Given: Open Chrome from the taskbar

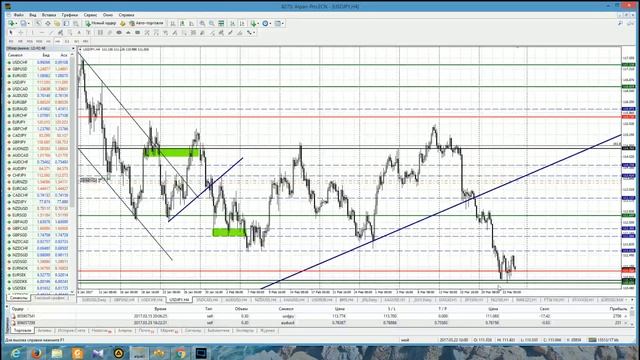Looking at the screenshot, I should point(180,353).
